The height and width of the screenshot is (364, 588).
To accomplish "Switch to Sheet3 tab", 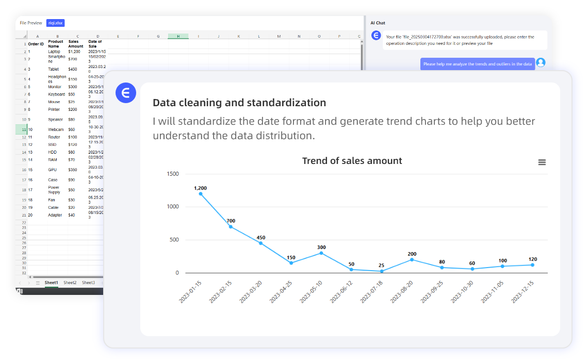I will click(x=88, y=283).
